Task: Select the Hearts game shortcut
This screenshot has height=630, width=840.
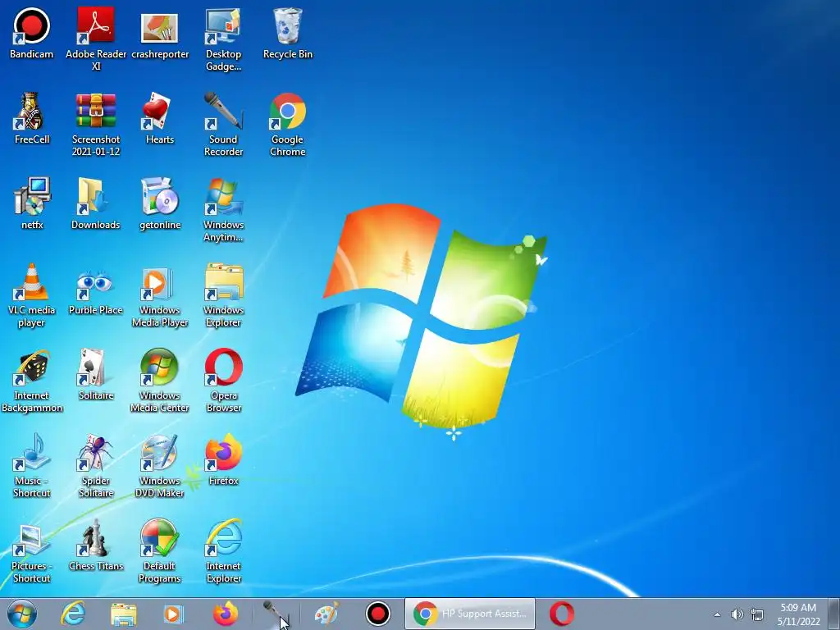Action: pyautogui.click(x=160, y=118)
